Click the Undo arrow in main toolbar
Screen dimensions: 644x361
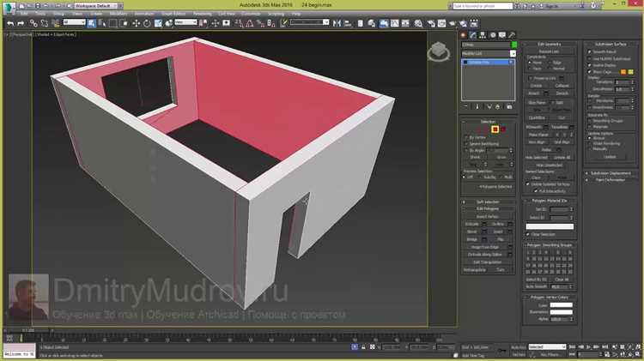(x=10, y=24)
